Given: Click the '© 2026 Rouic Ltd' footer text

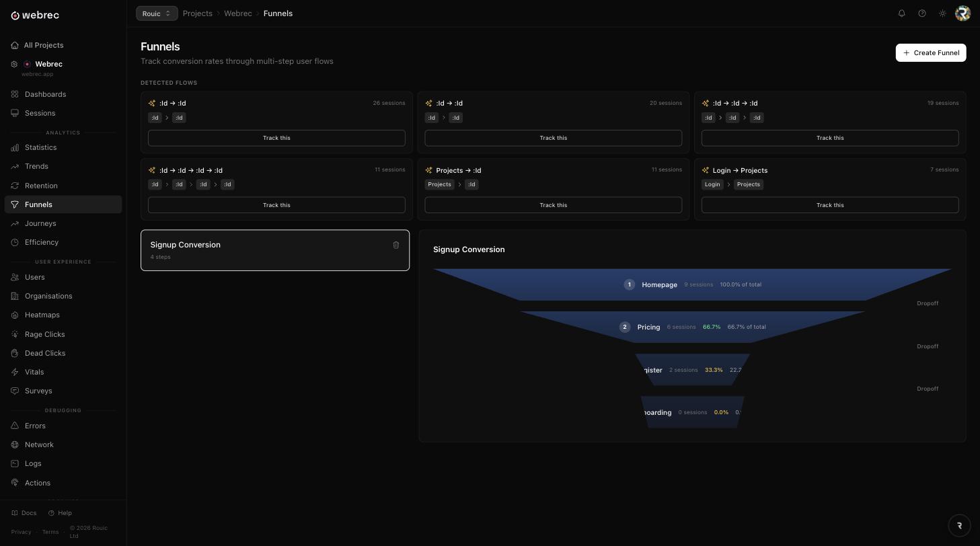Looking at the screenshot, I should pos(89,532).
